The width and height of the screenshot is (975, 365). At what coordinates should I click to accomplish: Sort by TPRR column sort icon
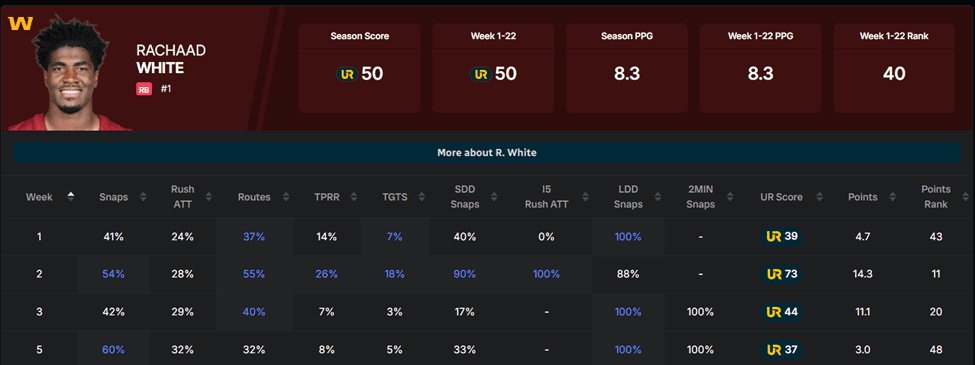coord(352,197)
